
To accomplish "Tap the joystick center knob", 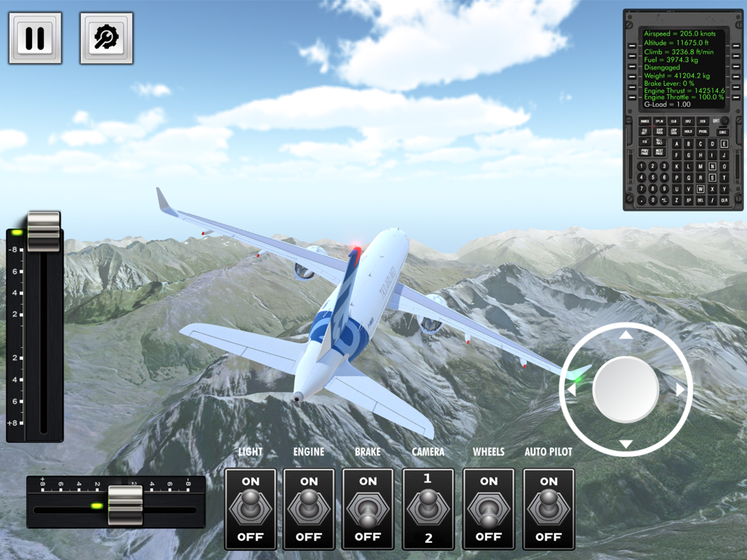I will (625, 390).
